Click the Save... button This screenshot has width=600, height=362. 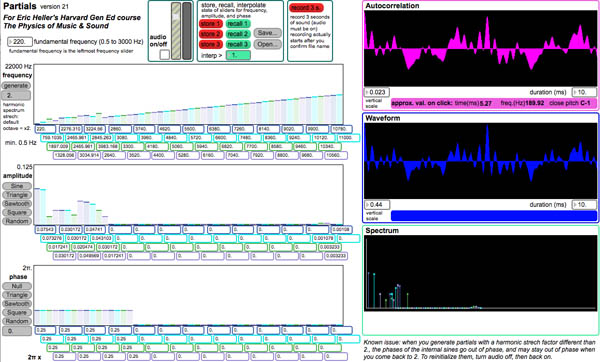click(267, 33)
